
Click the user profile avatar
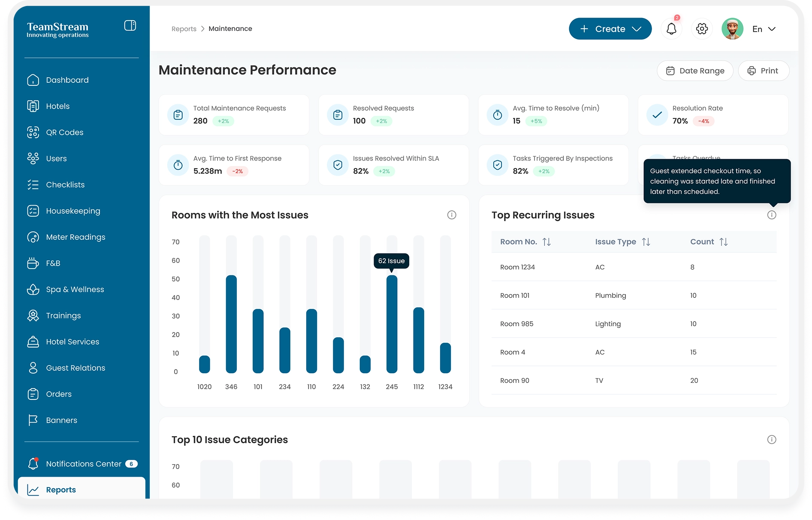tap(732, 29)
